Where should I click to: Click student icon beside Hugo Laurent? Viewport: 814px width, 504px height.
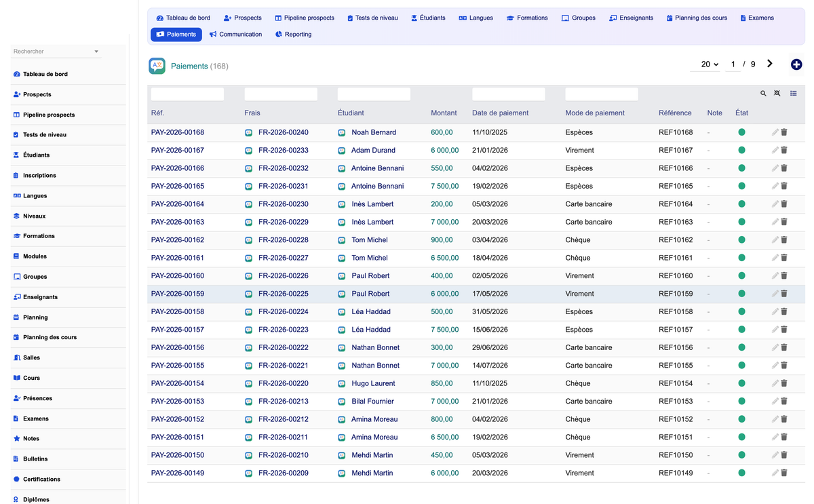click(342, 384)
